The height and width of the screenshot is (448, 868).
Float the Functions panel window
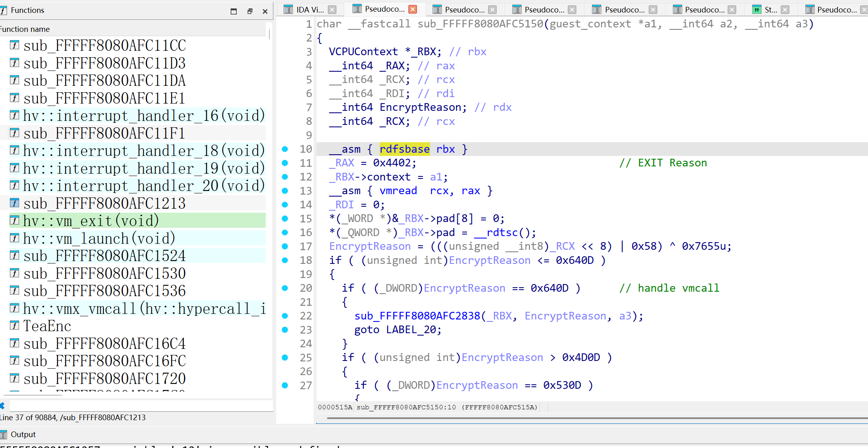[250, 11]
